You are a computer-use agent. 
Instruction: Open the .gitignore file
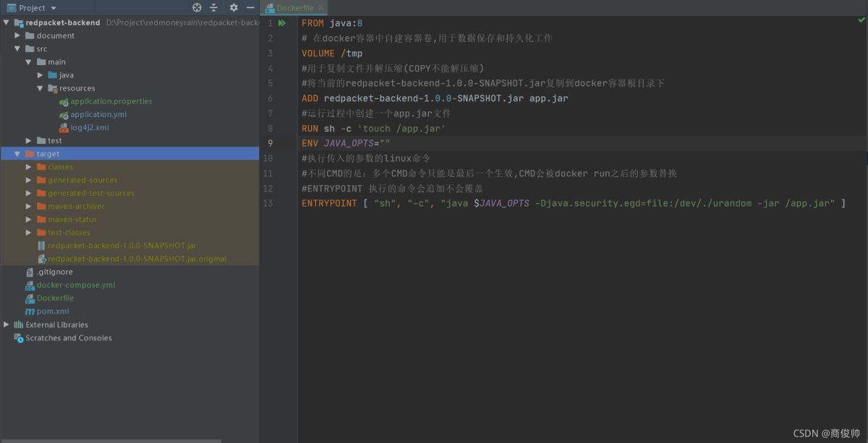tap(54, 272)
